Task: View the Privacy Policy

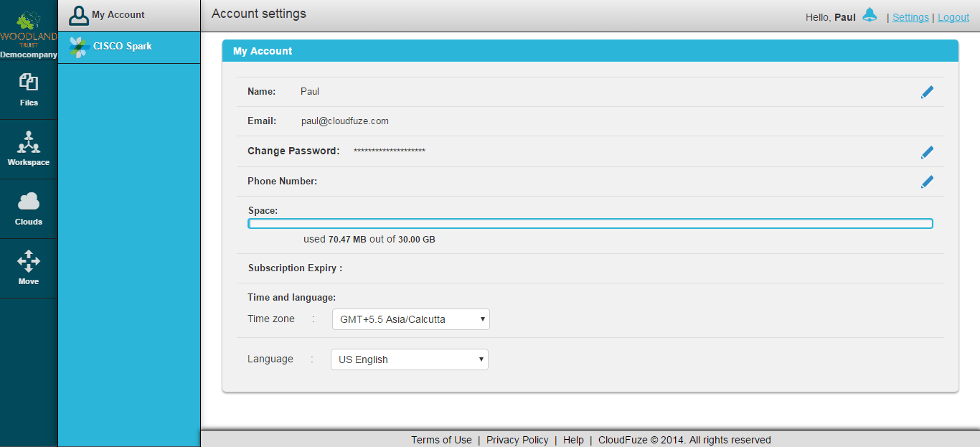Action: (x=517, y=439)
